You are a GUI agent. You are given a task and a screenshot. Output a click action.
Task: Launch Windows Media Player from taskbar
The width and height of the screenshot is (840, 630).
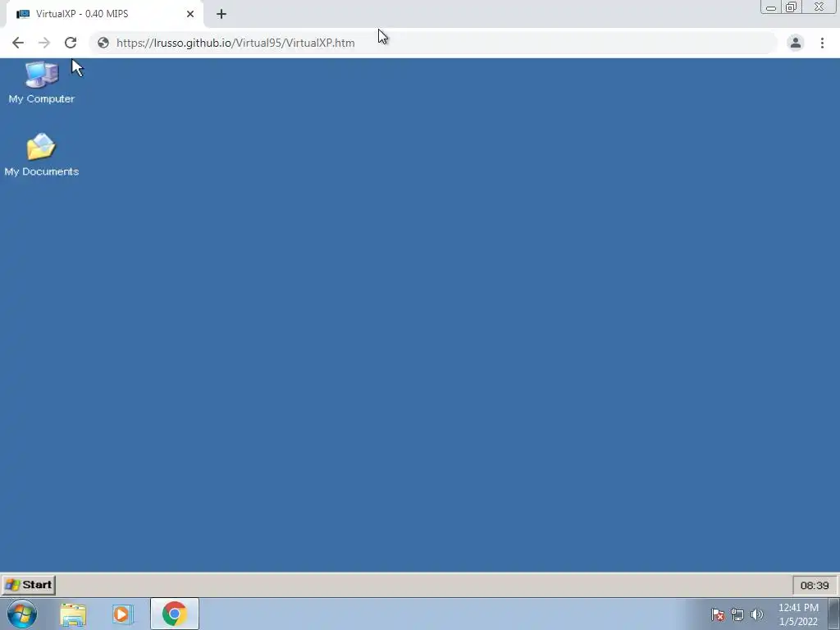coord(122,614)
